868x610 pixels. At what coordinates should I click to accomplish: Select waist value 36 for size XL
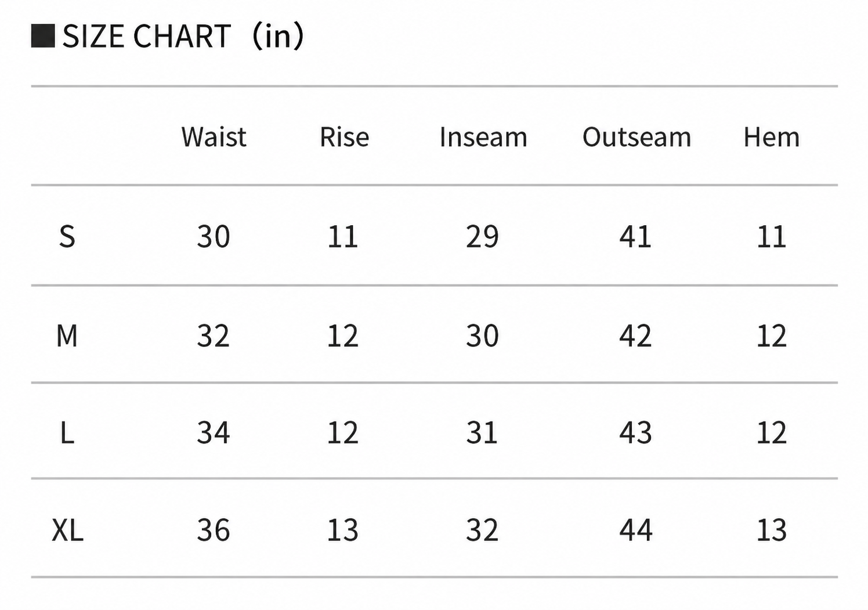214,530
